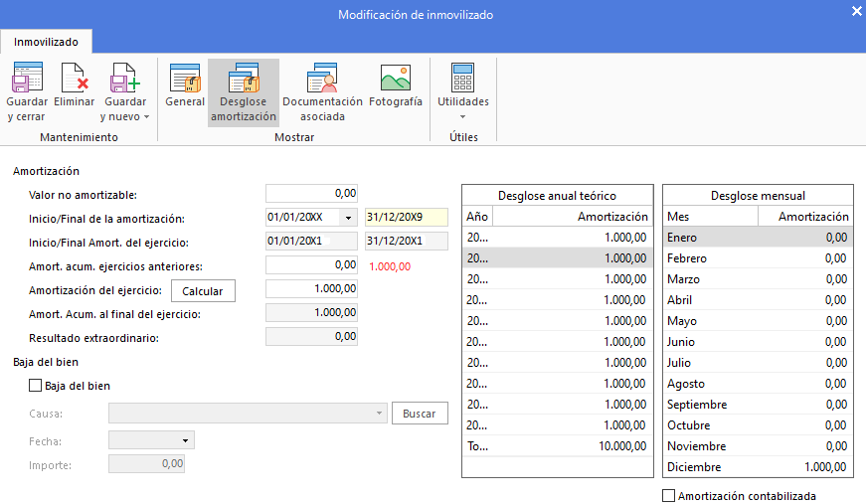Open the General view icon
Screen dimensions: 866x504
click(x=185, y=78)
